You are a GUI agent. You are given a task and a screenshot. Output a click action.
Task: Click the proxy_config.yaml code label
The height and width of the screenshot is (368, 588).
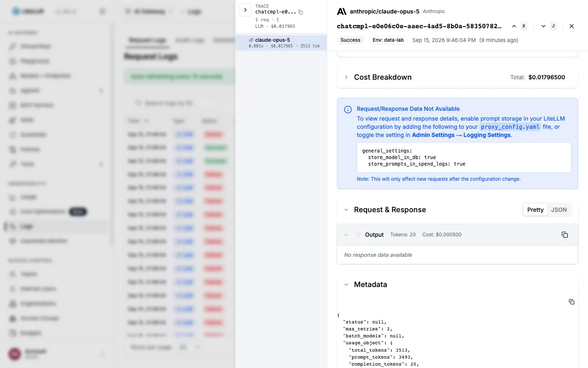(510, 127)
